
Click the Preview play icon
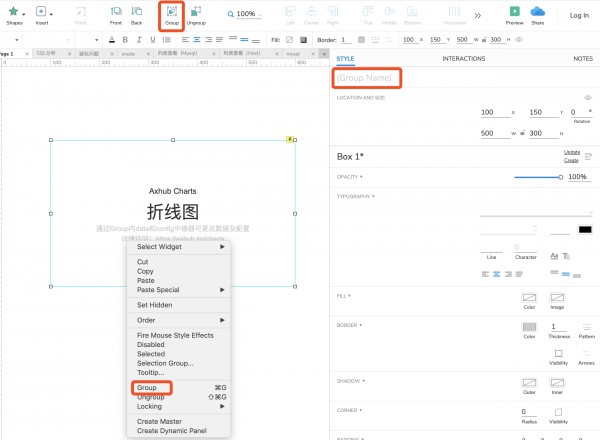[514, 11]
